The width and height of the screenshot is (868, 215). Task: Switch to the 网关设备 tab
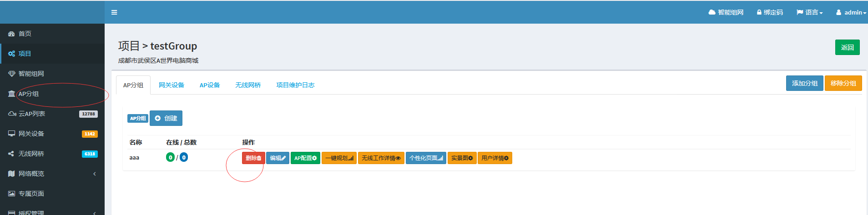point(172,85)
